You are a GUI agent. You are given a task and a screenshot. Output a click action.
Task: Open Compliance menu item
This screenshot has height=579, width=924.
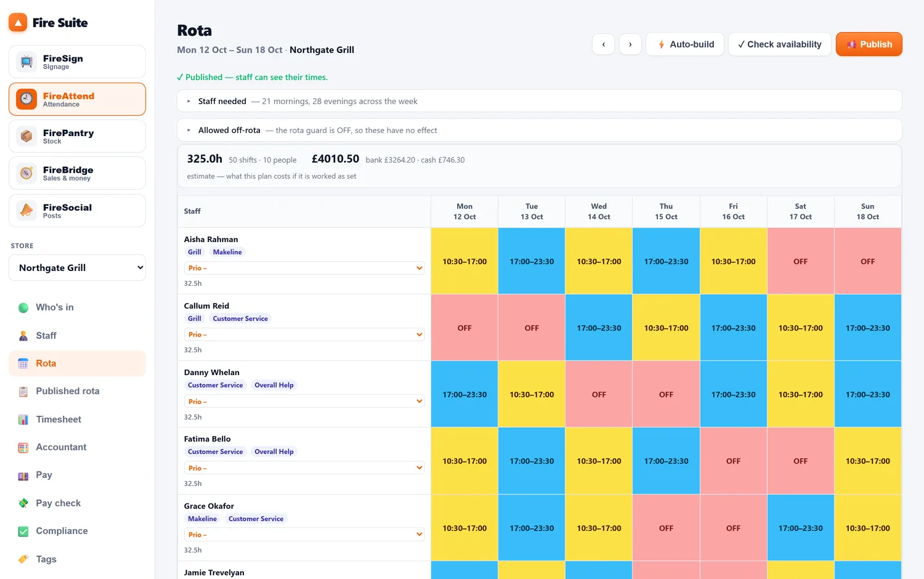(x=77, y=531)
